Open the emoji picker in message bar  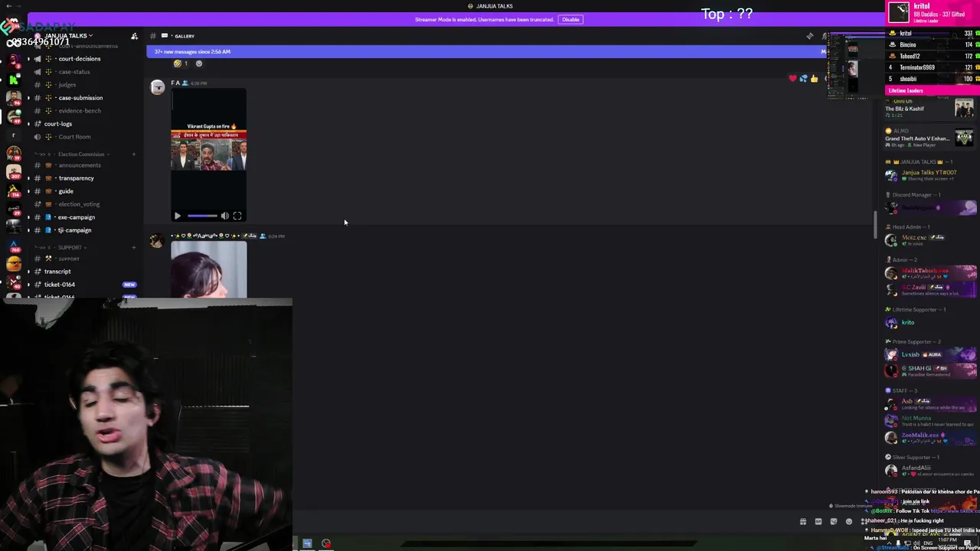point(849,522)
